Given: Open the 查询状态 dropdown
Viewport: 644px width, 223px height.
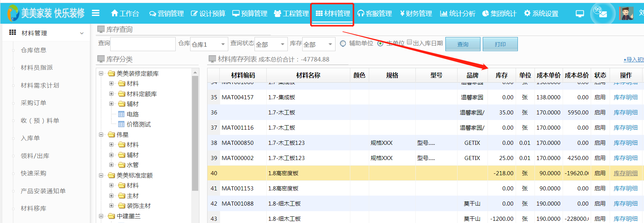Looking at the screenshot, I should pyautogui.click(x=271, y=44).
